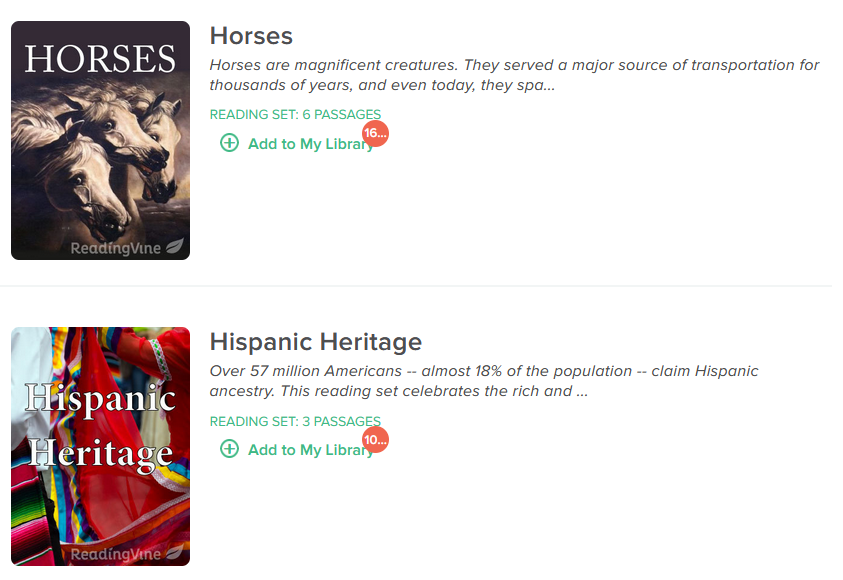This screenshot has height=580, width=843.
Task: Click the white HORSES lettering on the cover
Action: point(101,58)
